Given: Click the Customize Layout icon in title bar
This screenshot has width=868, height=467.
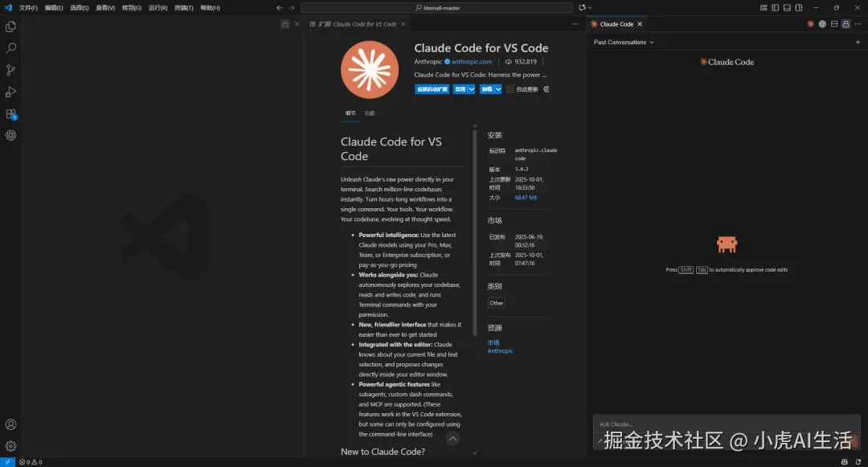Looking at the screenshot, I should [764, 8].
